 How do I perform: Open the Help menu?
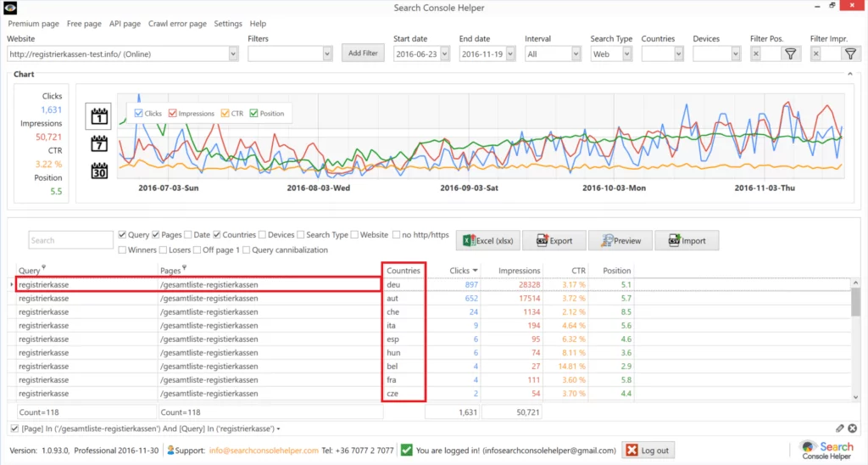click(258, 24)
